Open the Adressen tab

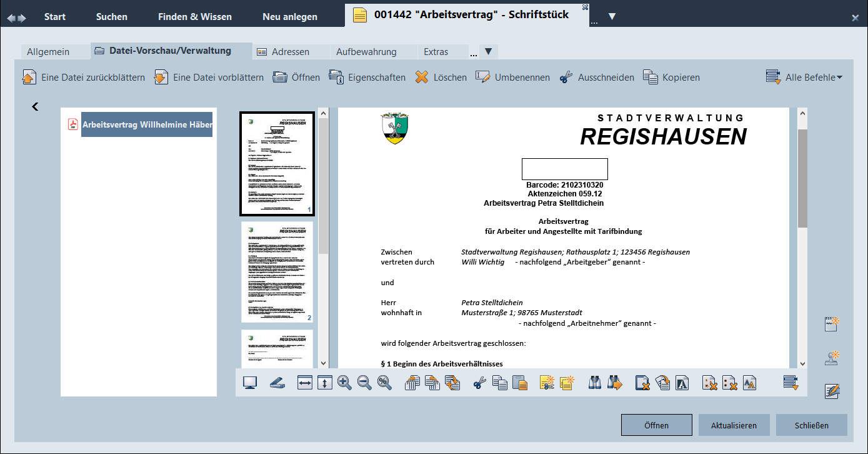coord(283,52)
